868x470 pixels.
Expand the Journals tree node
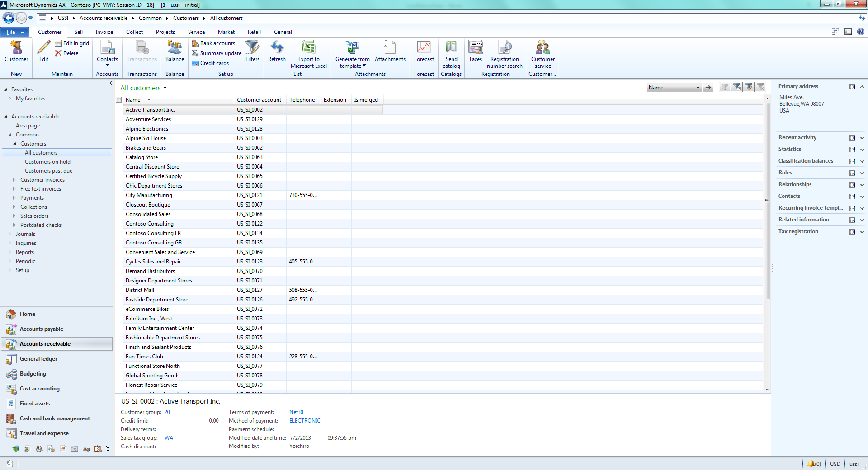pyautogui.click(x=9, y=234)
